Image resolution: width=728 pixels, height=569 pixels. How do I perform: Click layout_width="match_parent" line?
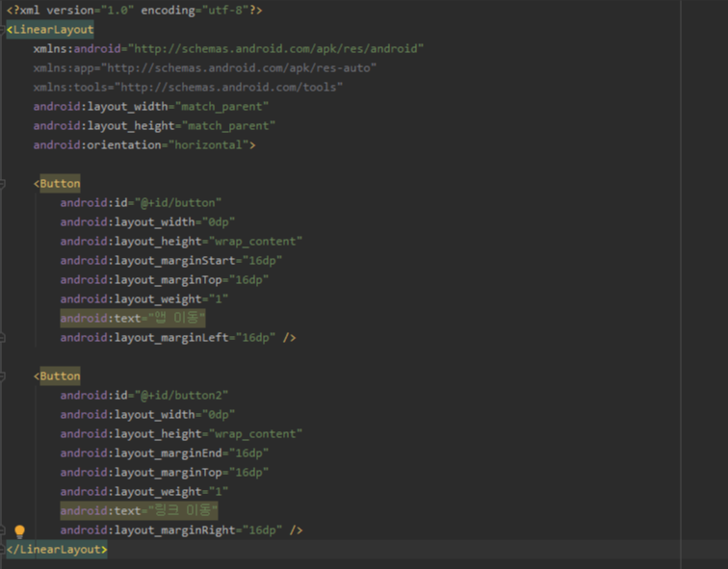[151, 107]
